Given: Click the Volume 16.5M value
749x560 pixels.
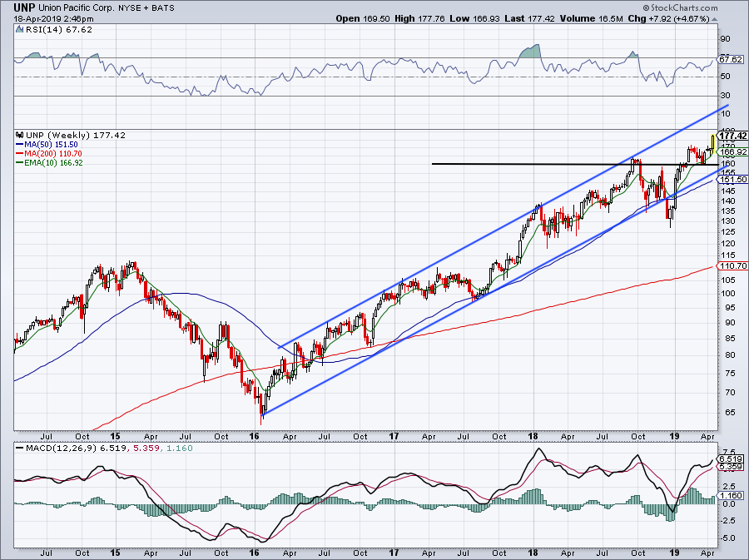Looking at the screenshot, I should 591,18.
